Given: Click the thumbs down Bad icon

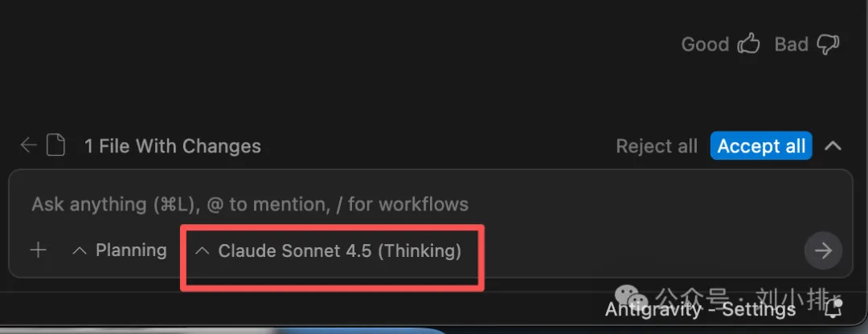Looking at the screenshot, I should 827,44.
